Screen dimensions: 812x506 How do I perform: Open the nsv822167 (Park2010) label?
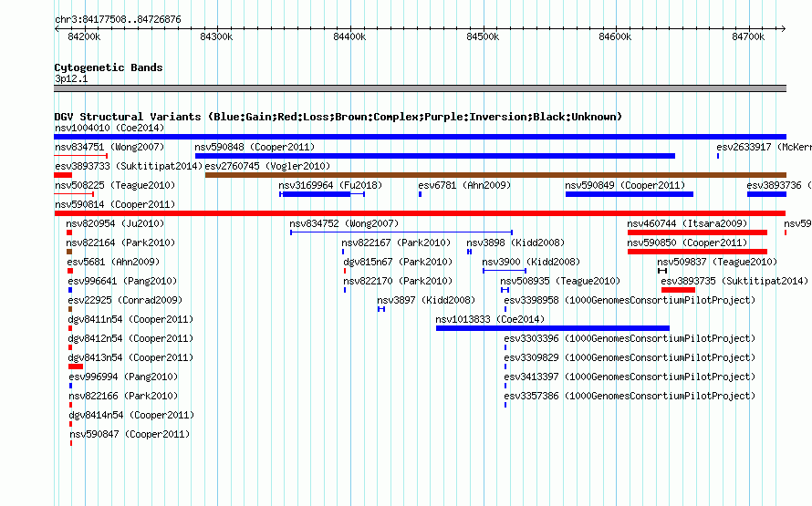(x=396, y=243)
